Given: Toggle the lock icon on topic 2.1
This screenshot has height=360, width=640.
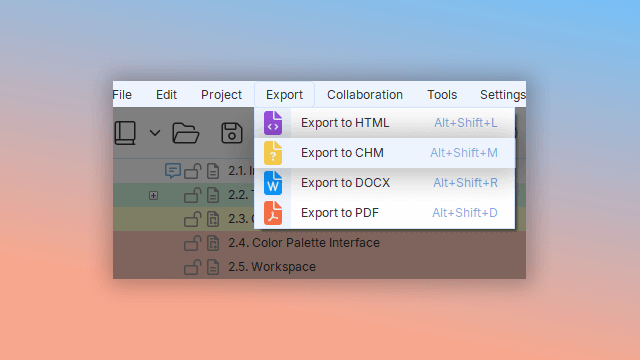Looking at the screenshot, I should 193,171.
